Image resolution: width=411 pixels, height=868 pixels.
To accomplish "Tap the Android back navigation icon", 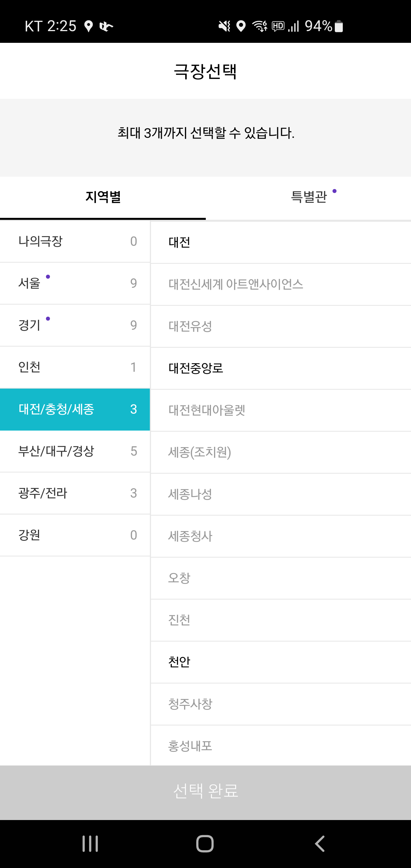I will point(319,844).
